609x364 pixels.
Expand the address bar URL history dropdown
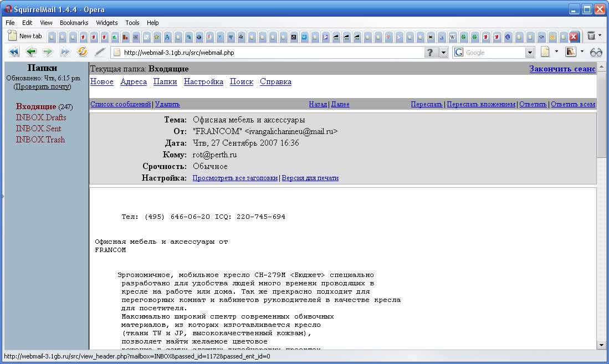[x=443, y=52]
